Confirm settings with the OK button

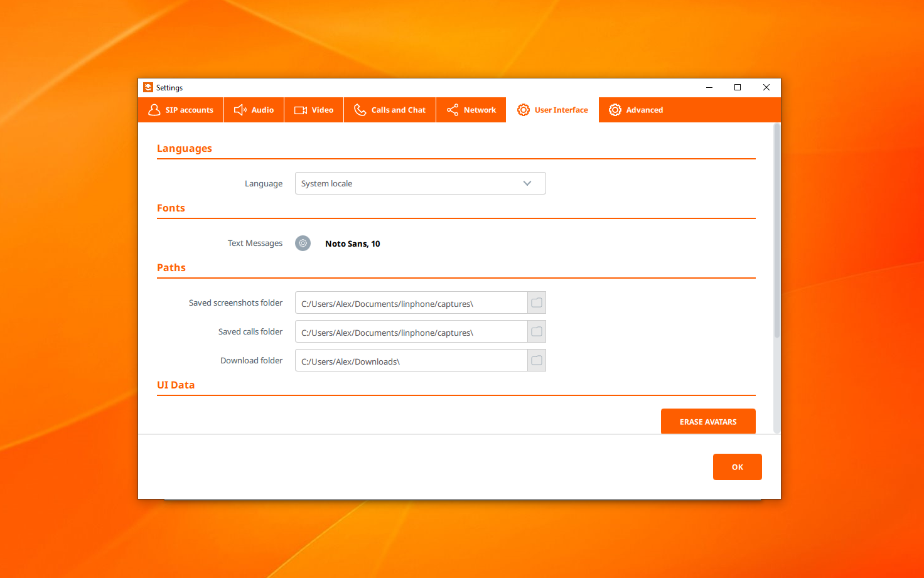(737, 467)
